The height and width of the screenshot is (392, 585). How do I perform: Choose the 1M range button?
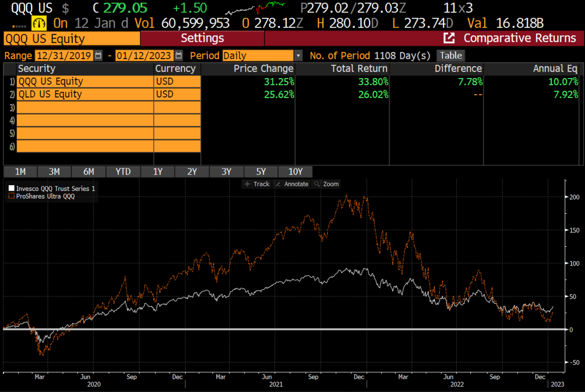point(20,172)
